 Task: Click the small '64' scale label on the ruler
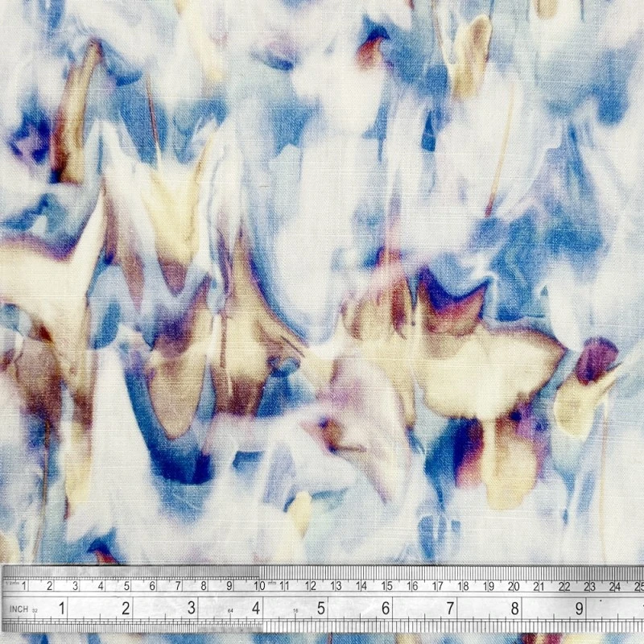(x=232, y=610)
